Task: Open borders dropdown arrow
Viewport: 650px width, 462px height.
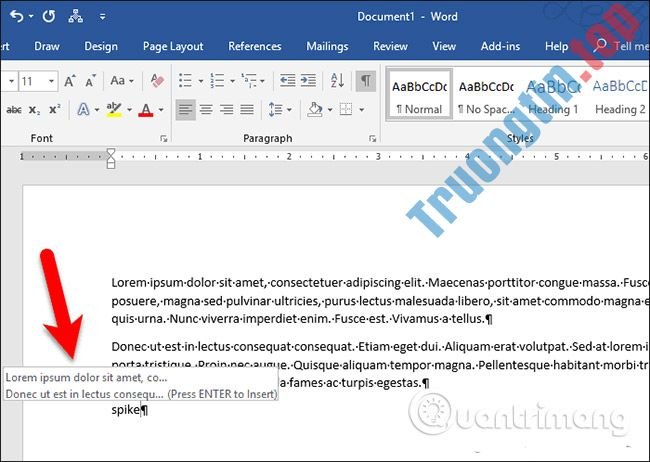Action: click(x=361, y=110)
